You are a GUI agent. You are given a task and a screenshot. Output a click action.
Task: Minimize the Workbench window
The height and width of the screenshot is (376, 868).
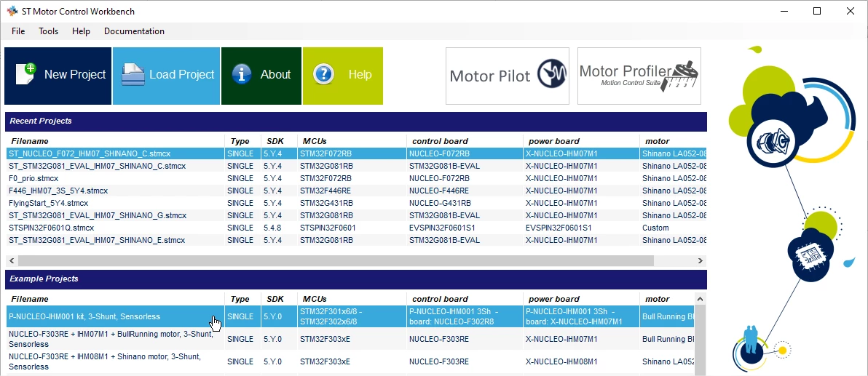(x=784, y=11)
